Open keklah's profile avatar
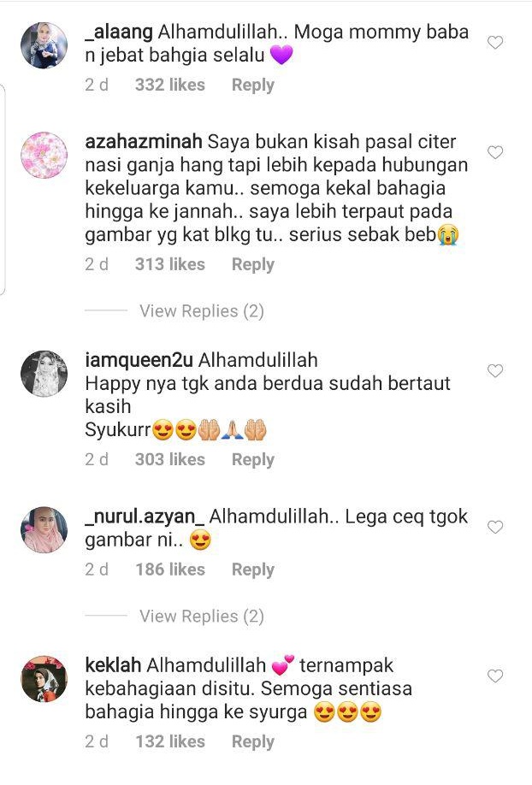Viewport: 532px width, 785px height. (x=44, y=679)
